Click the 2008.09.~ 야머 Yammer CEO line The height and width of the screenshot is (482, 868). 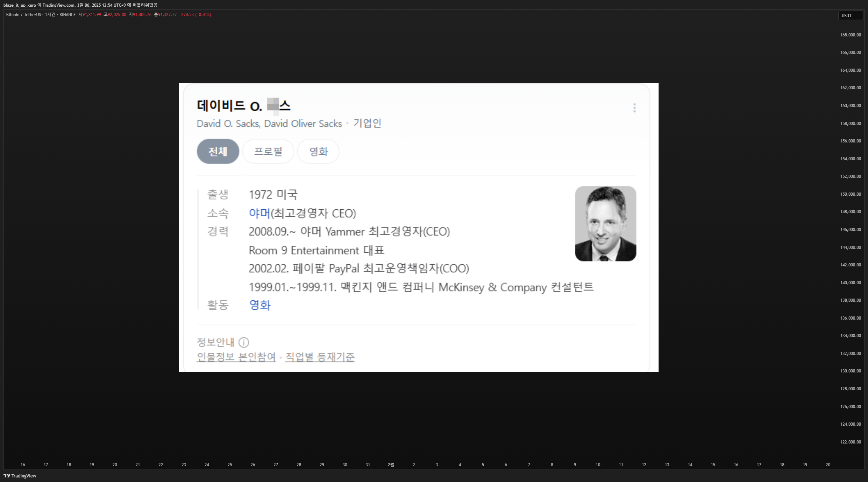click(x=349, y=232)
